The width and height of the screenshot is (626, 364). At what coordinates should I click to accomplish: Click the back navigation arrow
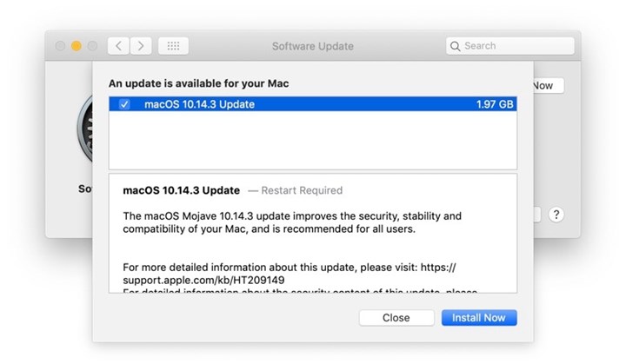coord(119,45)
